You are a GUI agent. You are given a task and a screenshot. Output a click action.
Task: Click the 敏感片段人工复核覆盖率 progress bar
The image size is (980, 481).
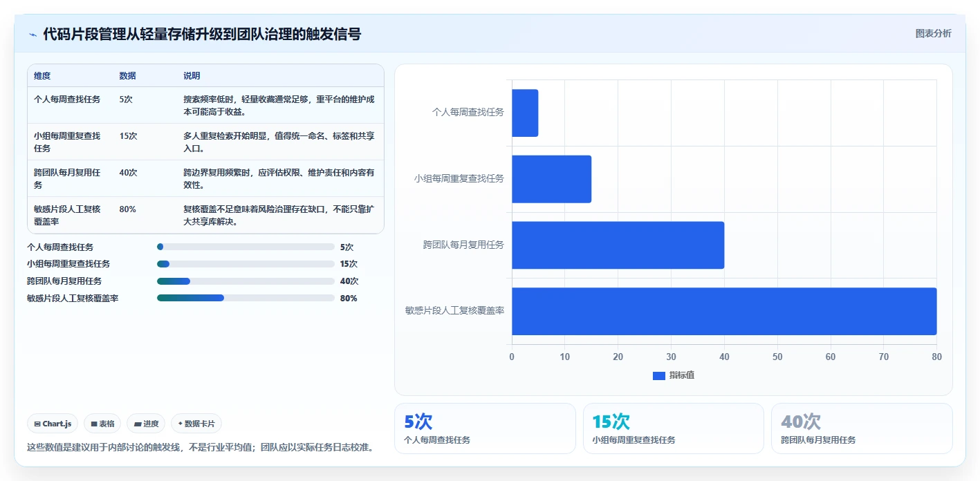click(x=246, y=298)
